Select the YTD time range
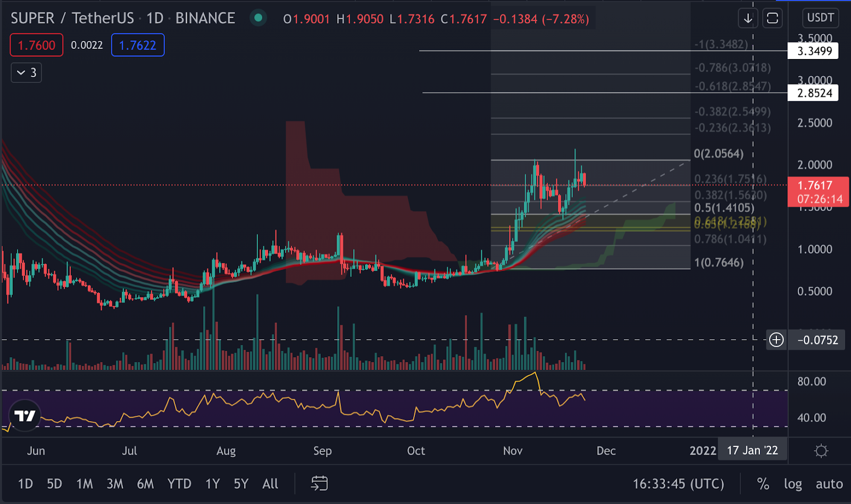The height and width of the screenshot is (504, 851). (x=179, y=484)
